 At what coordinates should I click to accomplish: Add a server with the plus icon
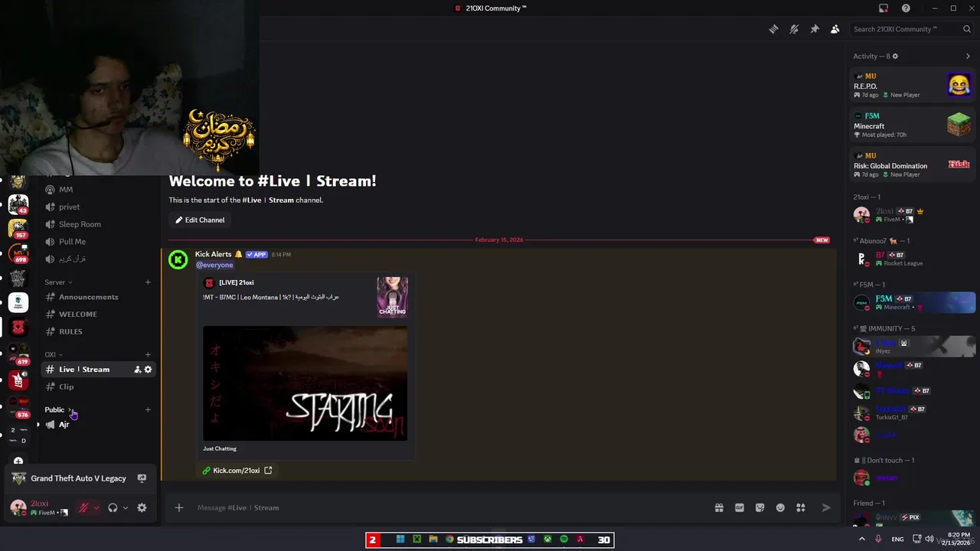[x=18, y=461]
